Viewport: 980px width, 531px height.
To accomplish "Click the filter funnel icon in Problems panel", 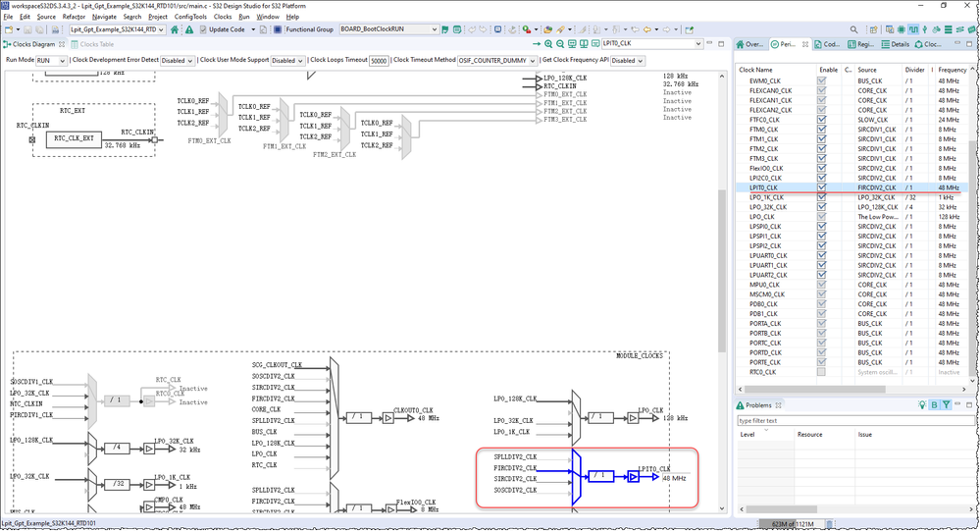I will (946, 404).
